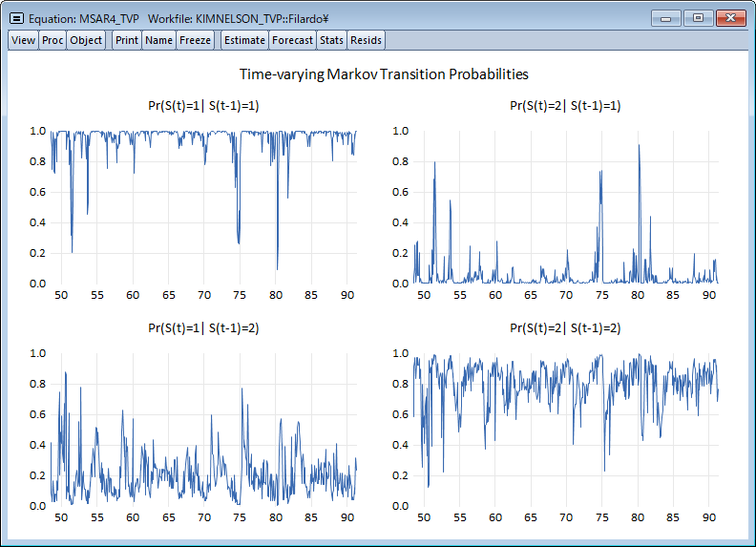Show the Resids view
Screen dimensions: 756x547
point(366,40)
